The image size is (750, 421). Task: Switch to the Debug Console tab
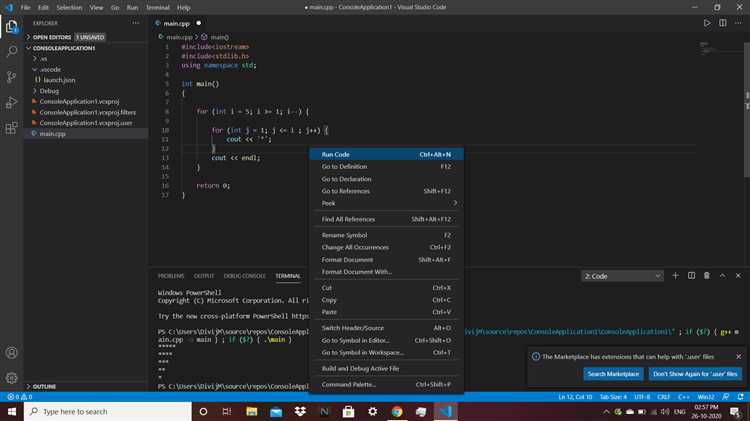(244, 276)
